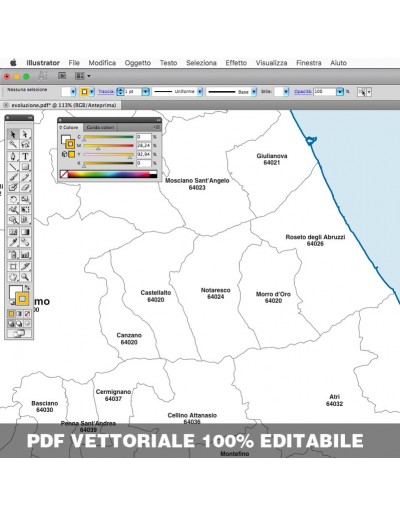The height and width of the screenshot is (517, 400).
Task: Select the Hand tool
Action: point(13,277)
